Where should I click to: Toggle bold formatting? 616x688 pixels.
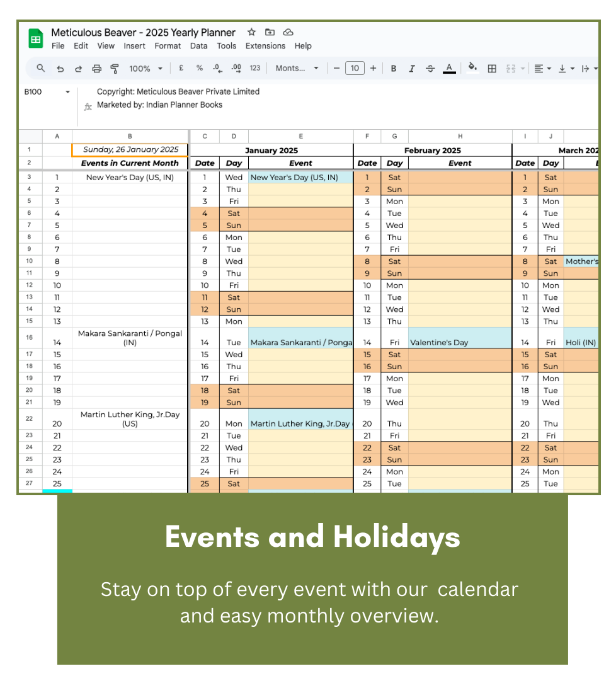point(394,69)
